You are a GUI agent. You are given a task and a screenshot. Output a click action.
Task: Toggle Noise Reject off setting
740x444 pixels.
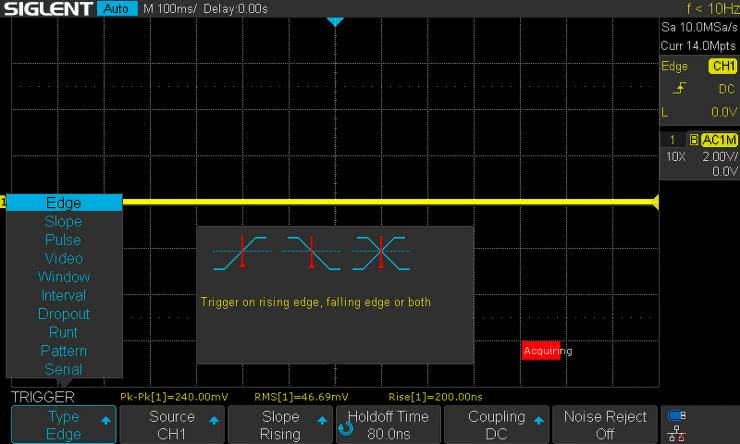tap(603, 425)
